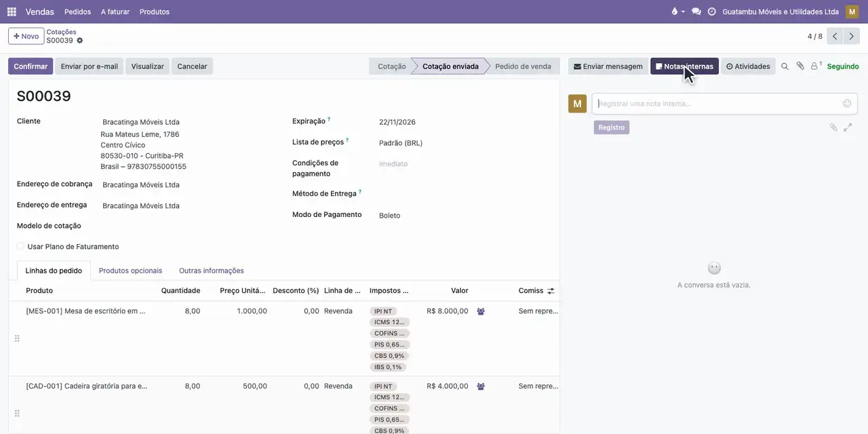This screenshot has height=434, width=868.
Task: Click the commission icon on the CAD-001 row
Action: coord(481,387)
